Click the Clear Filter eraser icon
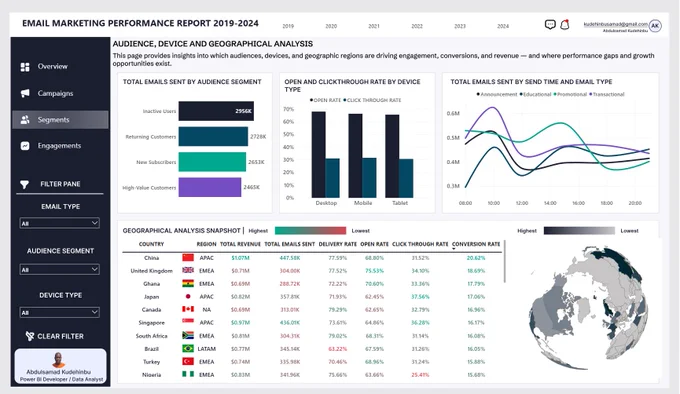The width and height of the screenshot is (680, 394). [29, 336]
